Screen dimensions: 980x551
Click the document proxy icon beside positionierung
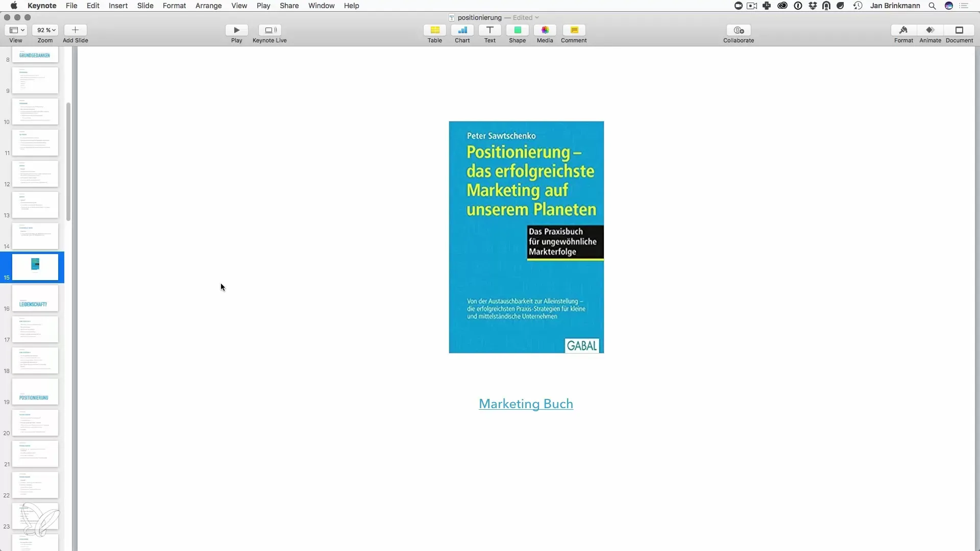(x=452, y=17)
